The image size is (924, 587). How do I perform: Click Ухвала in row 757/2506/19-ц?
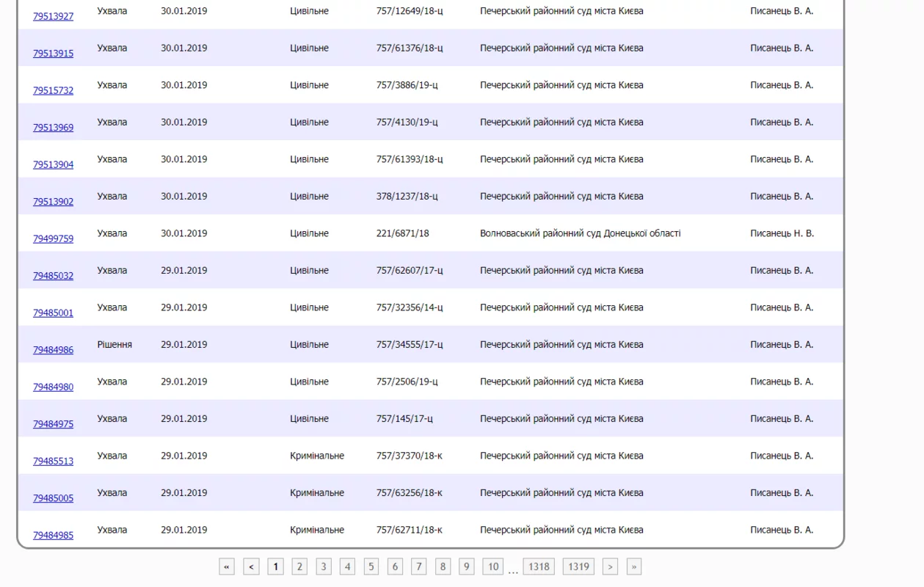112,382
